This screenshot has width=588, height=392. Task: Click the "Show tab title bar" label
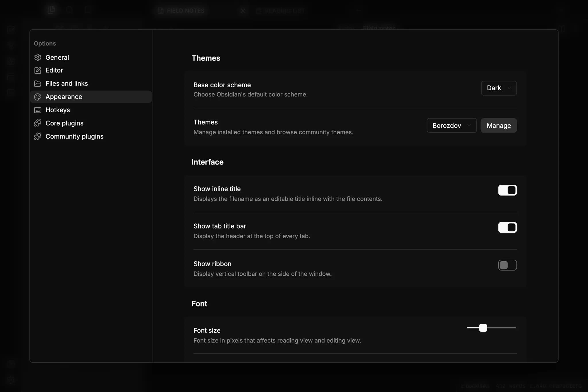click(x=220, y=226)
